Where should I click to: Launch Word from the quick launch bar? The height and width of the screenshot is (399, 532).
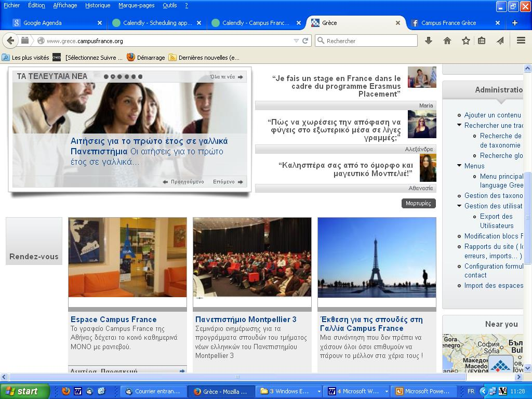[78, 391]
